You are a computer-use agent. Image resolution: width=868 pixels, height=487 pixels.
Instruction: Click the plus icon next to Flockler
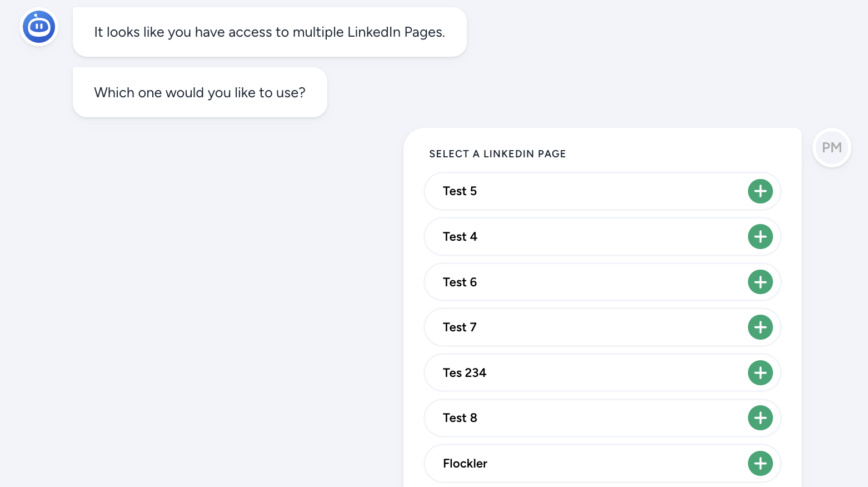[x=760, y=464]
